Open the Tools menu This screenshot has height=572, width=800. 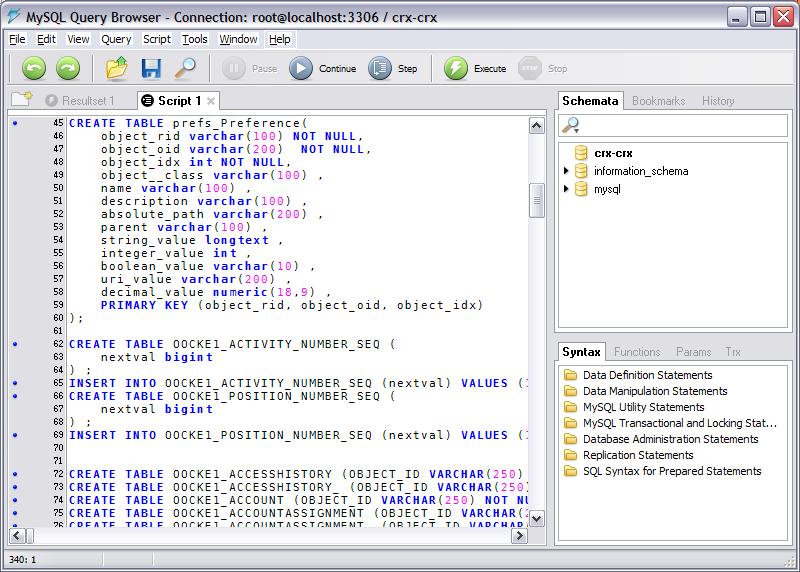click(194, 39)
